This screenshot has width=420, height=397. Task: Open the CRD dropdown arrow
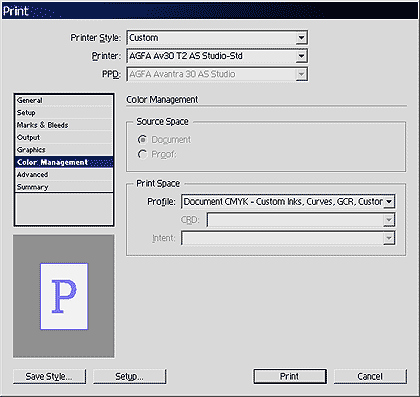pyautogui.click(x=389, y=220)
